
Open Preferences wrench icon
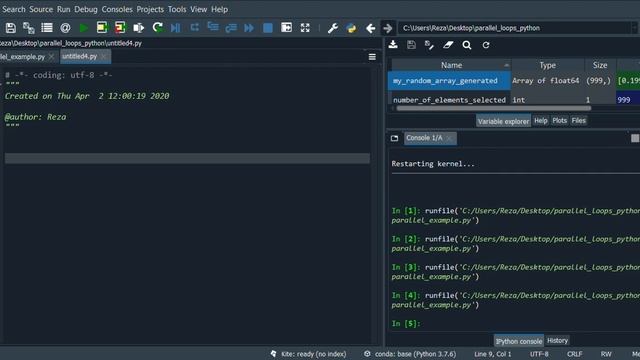(x=333, y=28)
